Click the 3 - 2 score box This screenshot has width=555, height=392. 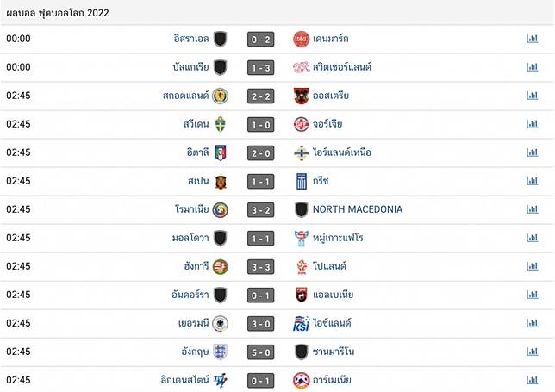(x=260, y=209)
